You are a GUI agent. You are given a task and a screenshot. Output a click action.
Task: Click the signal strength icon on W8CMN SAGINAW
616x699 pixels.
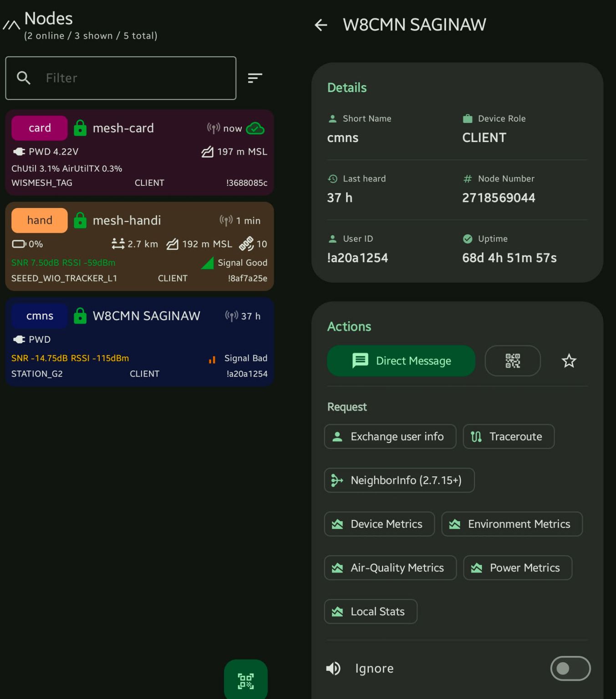click(x=211, y=359)
